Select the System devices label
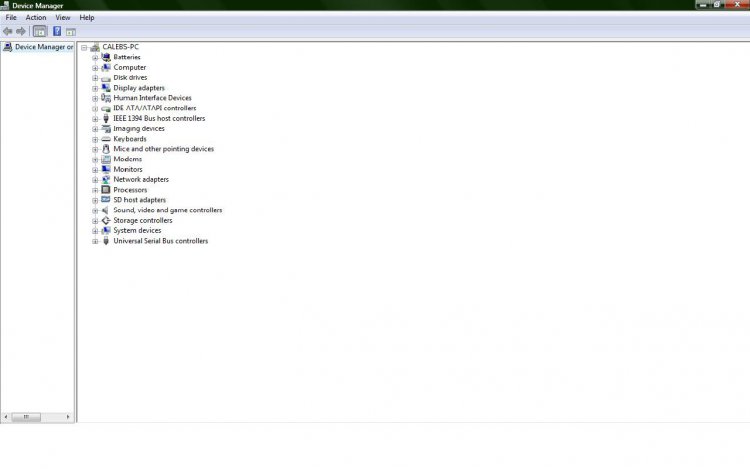Screen dimensions: 750x469 (137, 230)
